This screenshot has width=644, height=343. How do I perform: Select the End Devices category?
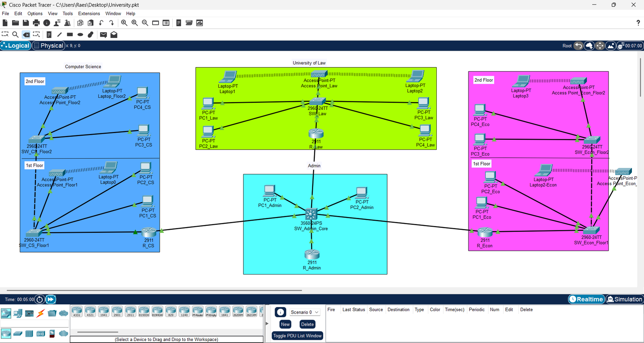pos(18,313)
